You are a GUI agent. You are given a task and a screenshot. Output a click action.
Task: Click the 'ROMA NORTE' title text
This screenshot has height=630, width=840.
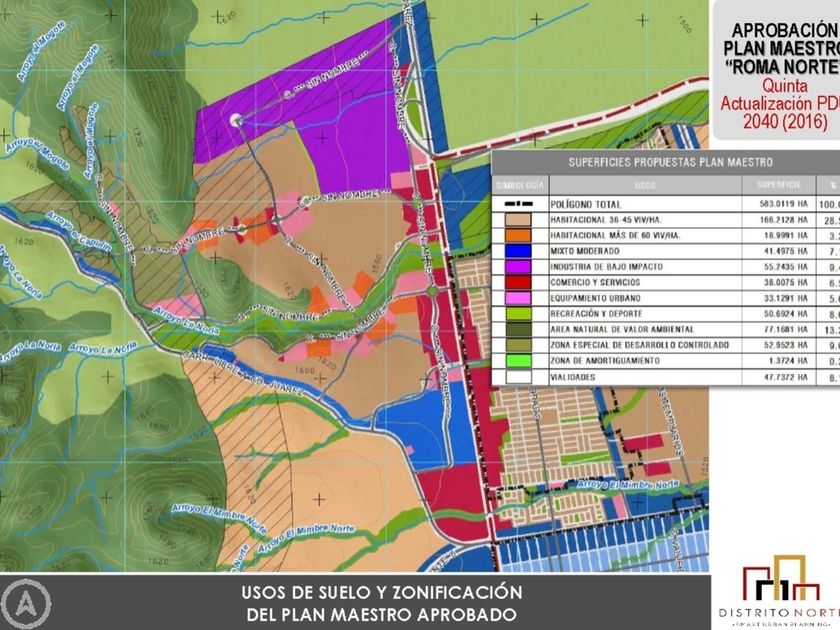[x=783, y=67]
